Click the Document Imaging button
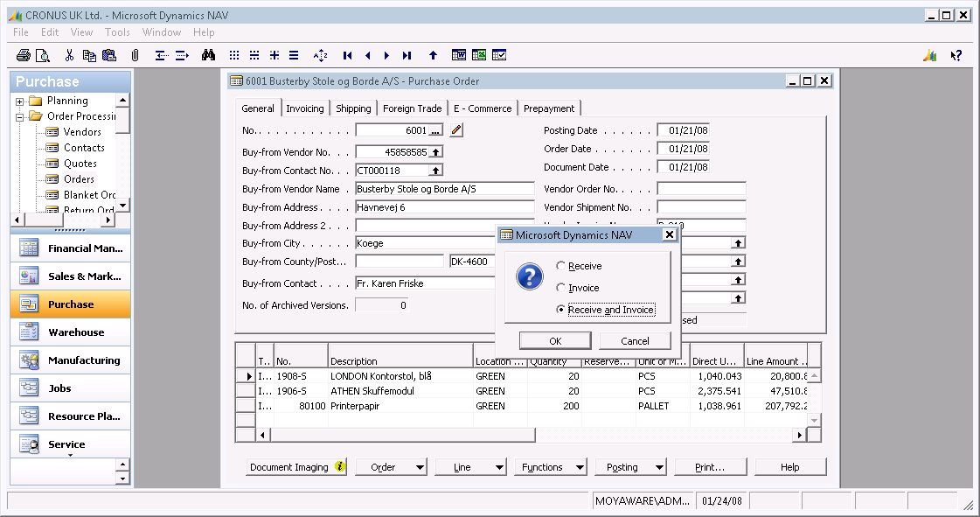The image size is (980, 517). pos(298,467)
